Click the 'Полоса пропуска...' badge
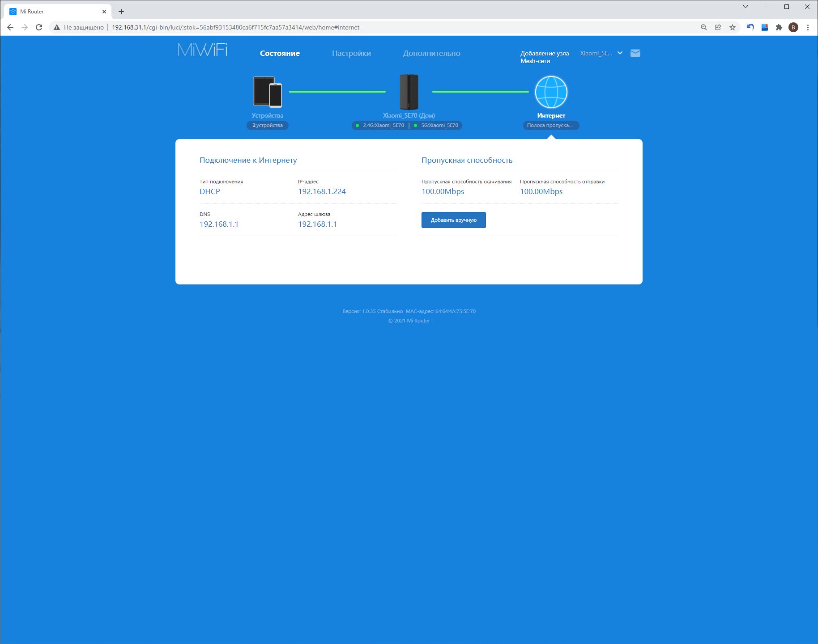818x644 pixels. point(550,125)
